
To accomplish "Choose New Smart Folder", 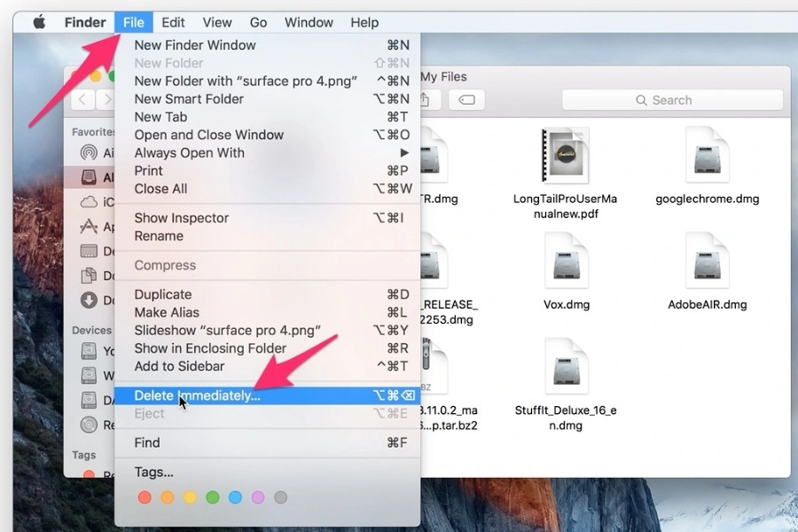I will pos(268,98).
